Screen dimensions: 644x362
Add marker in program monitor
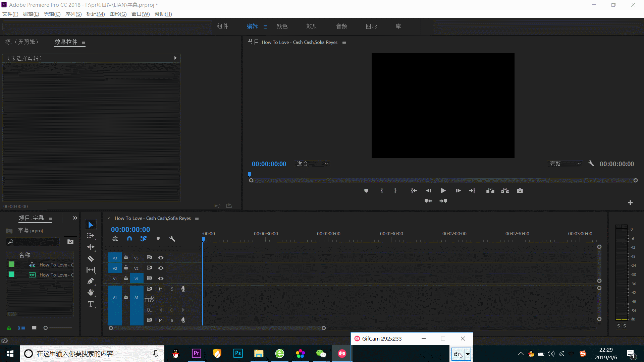point(366,191)
